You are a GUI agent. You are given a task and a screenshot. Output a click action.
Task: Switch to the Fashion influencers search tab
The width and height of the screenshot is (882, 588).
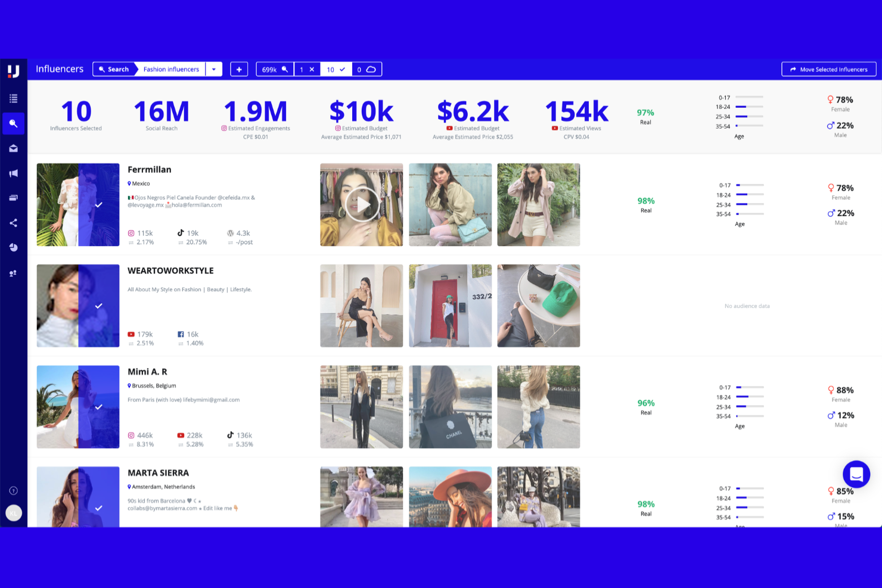click(x=171, y=69)
